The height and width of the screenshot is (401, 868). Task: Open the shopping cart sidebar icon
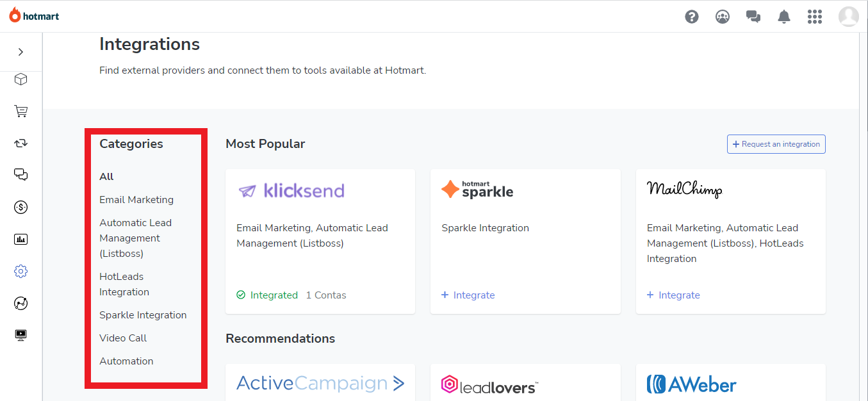(21, 111)
